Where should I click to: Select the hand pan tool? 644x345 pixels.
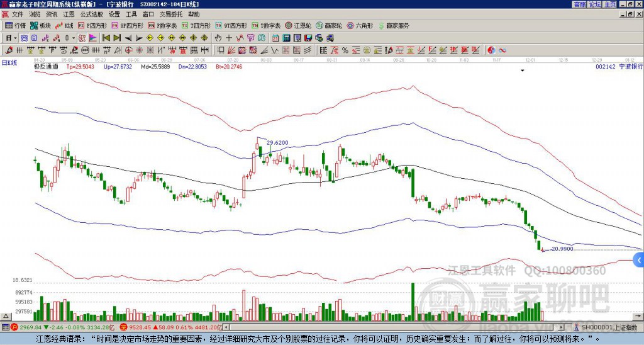click(x=218, y=38)
